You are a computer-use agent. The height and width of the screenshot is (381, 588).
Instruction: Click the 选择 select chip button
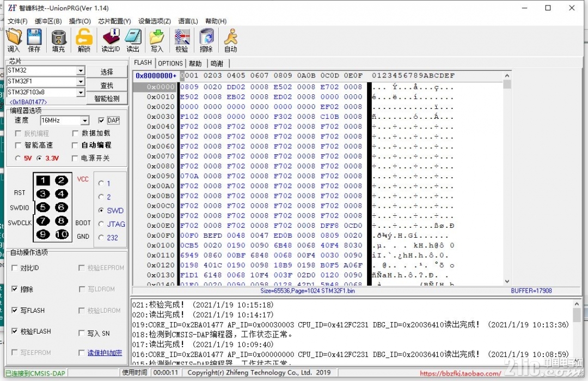(x=107, y=72)
